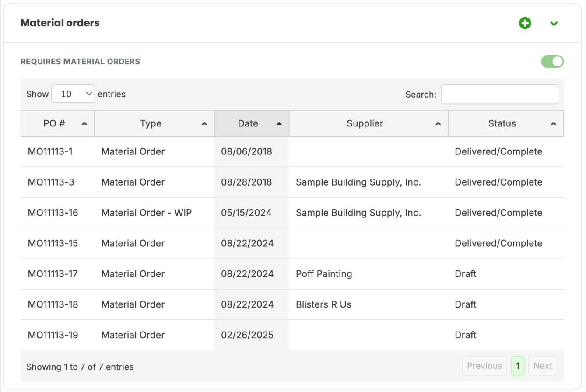Click Delivered/Complete status of MO11113-15

pyautogui.click(x=498, y=244)
